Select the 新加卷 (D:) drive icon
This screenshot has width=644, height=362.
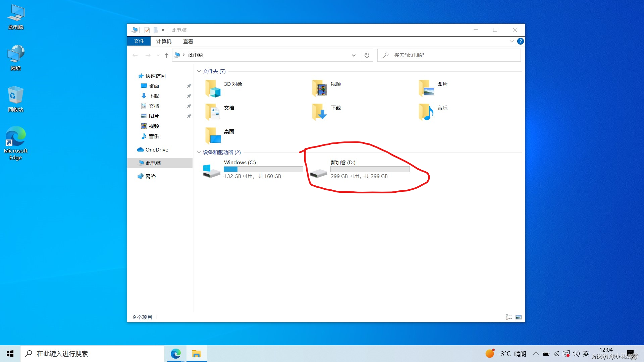coord(318,173)
